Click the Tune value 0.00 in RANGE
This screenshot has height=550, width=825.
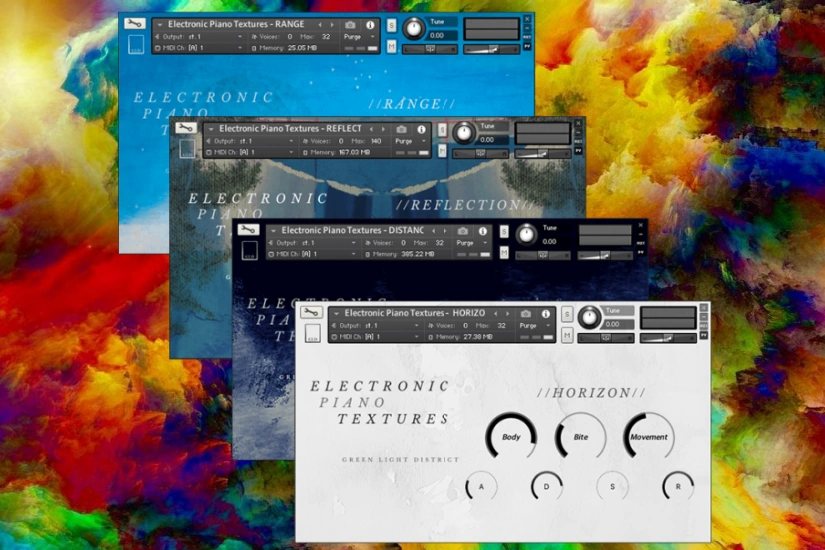click(437, 36)
